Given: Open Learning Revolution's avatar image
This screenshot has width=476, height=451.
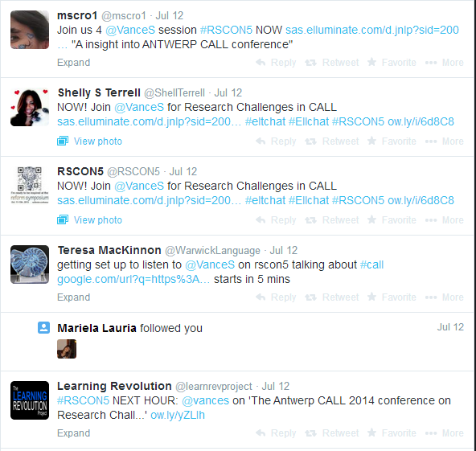Looking at the screenshot, I should point(30,400).
